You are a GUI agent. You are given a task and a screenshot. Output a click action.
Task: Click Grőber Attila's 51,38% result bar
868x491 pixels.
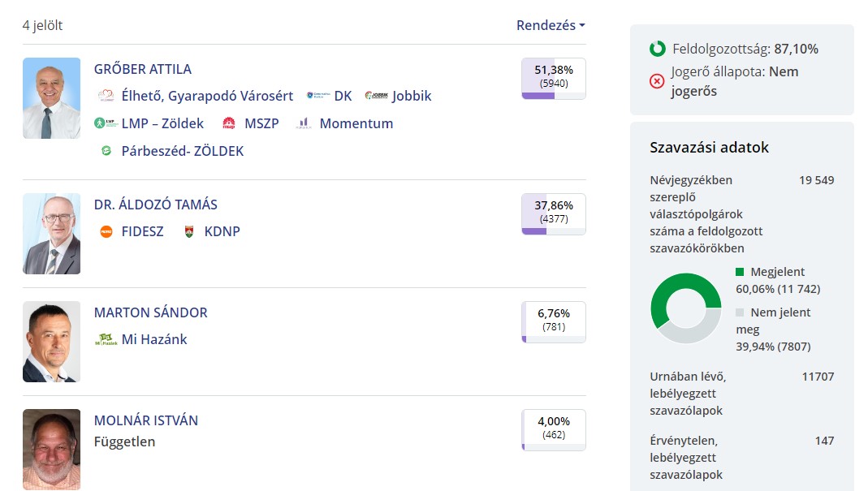point(554,79)
